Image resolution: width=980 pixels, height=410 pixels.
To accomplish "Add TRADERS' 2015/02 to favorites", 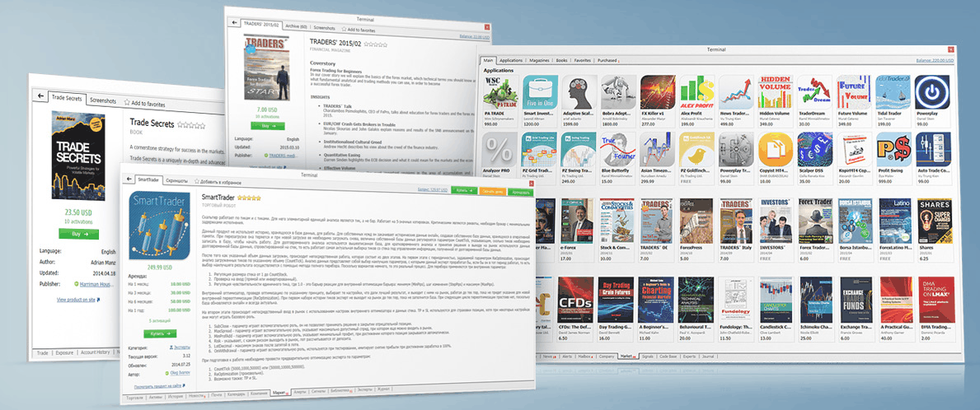I will (359, 30).
